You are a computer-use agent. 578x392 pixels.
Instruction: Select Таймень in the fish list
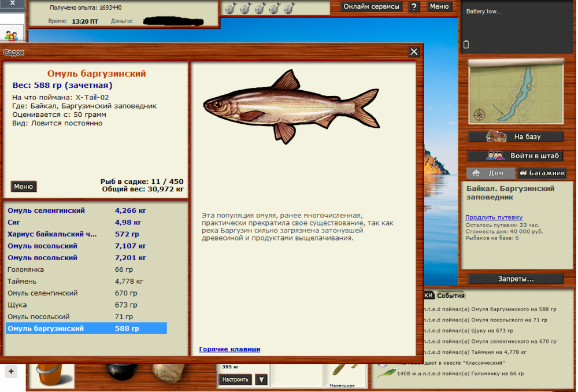22,282
